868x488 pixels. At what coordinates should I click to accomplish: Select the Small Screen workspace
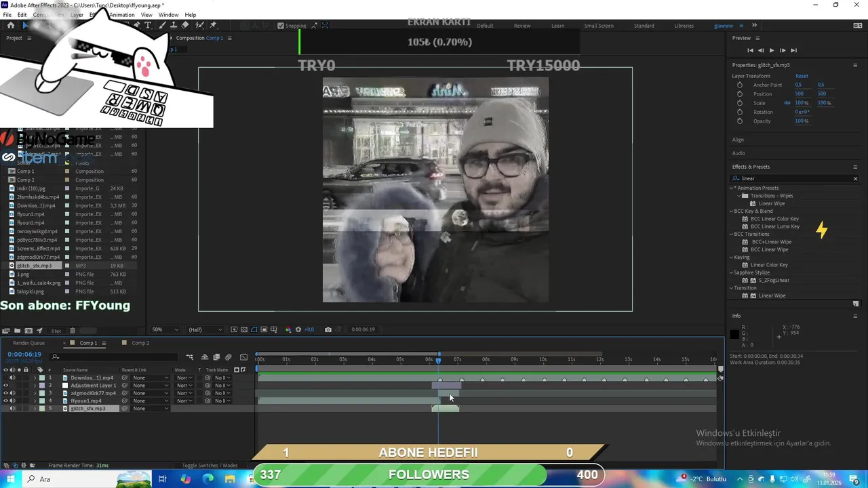[599, 26]
